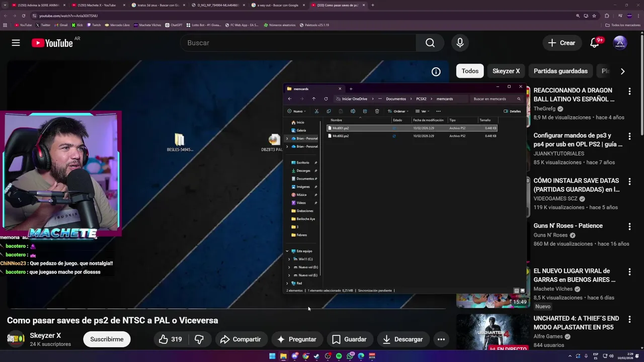This screenshot has height=362, width=644.
Task: Click PCSX2 in the breadcrumb path
Action: [421, 99]
